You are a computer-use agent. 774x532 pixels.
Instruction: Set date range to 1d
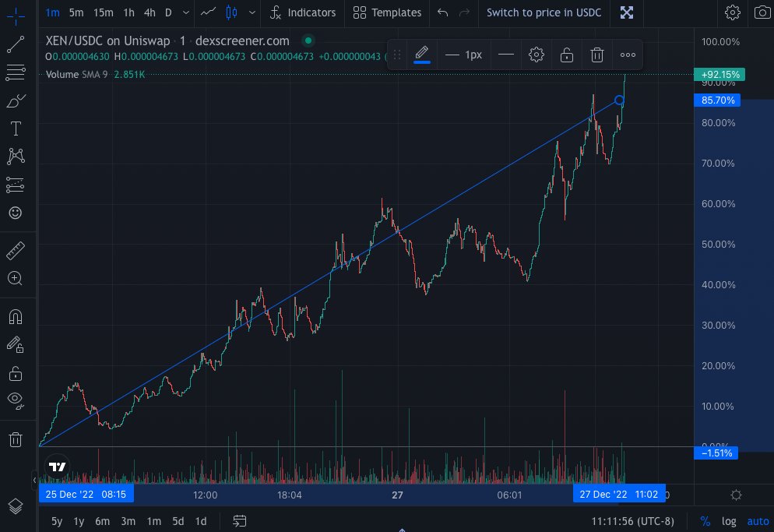coord(201,521)
